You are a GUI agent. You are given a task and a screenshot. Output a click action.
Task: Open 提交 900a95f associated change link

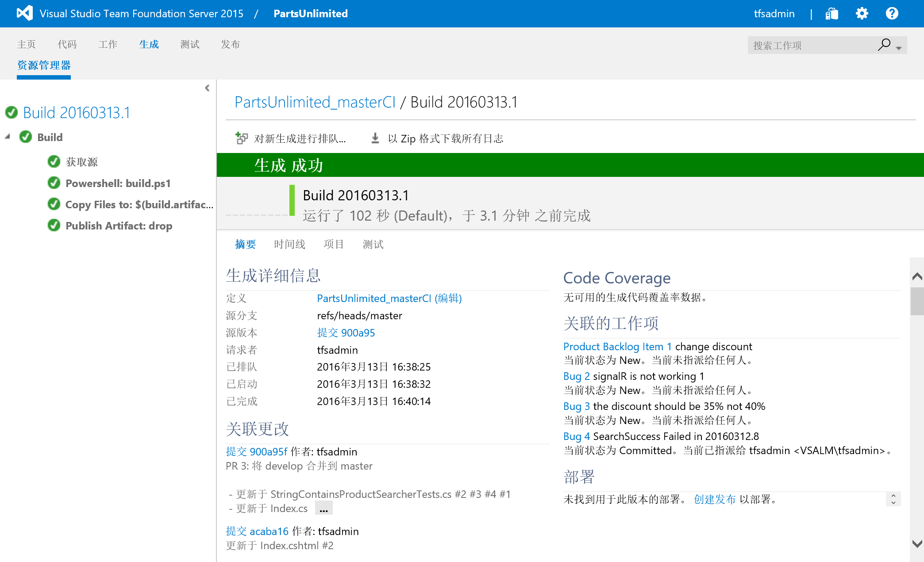coord(257,452)
